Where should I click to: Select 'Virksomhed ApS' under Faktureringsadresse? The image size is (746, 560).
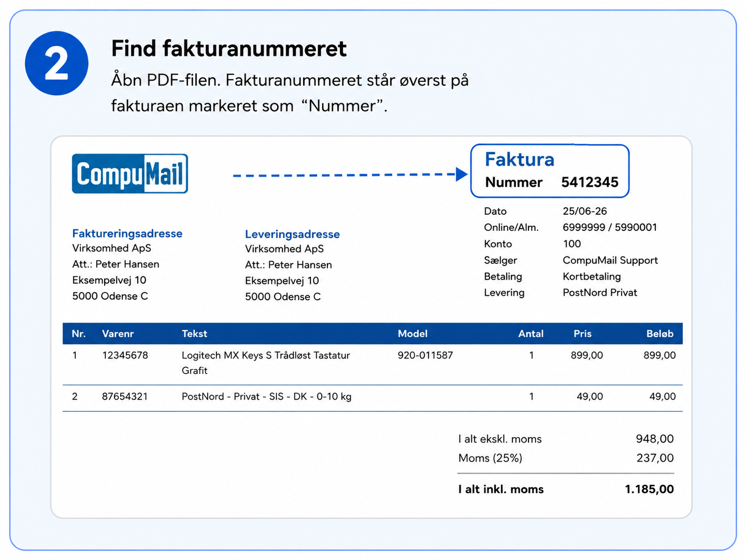(x=111, y=248)
